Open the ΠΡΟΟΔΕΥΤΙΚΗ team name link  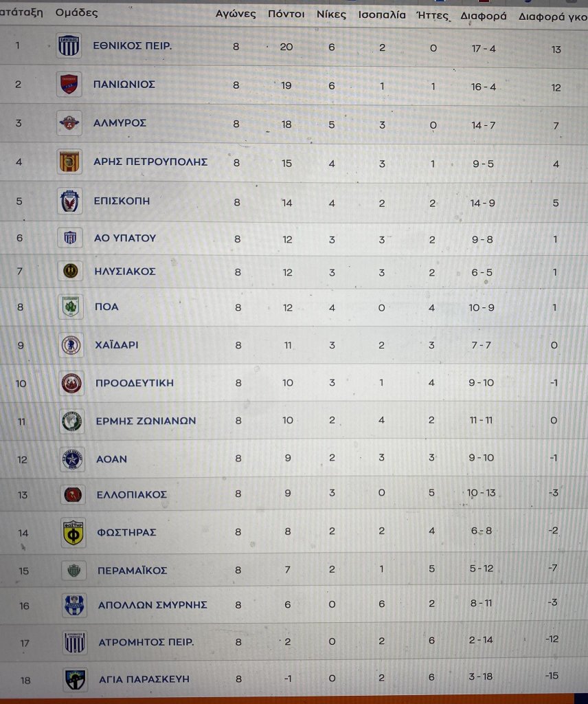[135, 383]
